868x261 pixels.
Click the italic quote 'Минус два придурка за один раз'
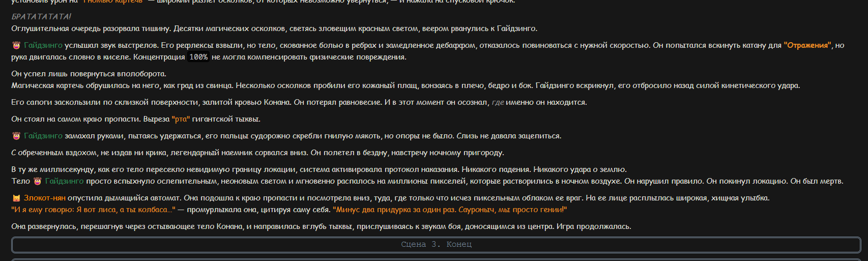[x=394, y=210]
